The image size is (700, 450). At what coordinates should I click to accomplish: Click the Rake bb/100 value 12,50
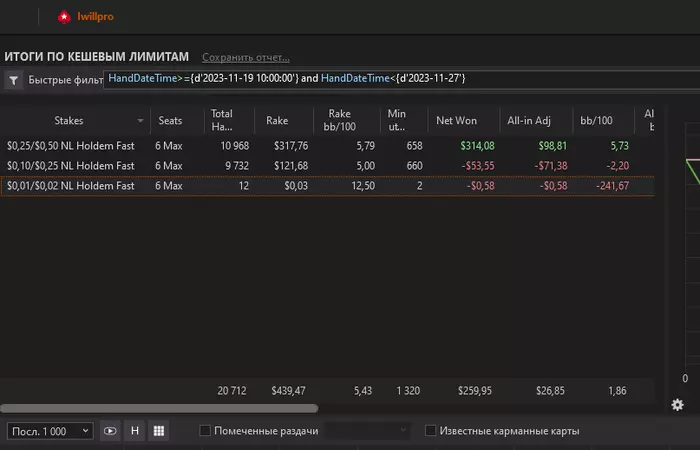[x=363, y=186]
